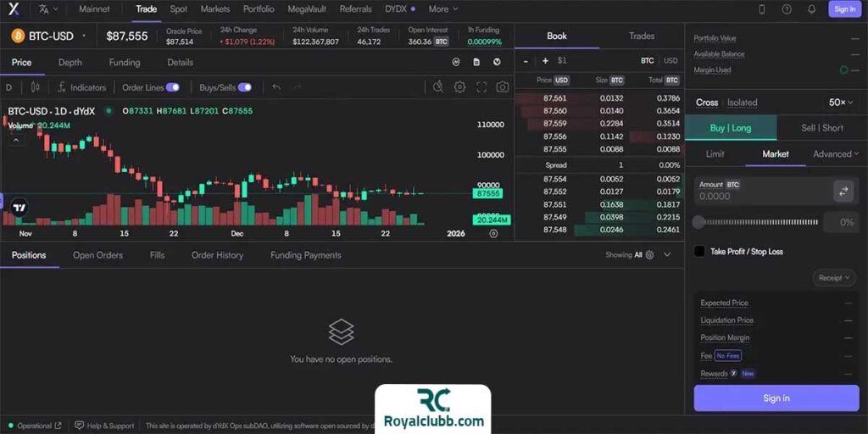Click the chart redo arrow
Image resolution: width=868 pixels, height=434 pixels.
pyautogui.click(x=298, y=87)
